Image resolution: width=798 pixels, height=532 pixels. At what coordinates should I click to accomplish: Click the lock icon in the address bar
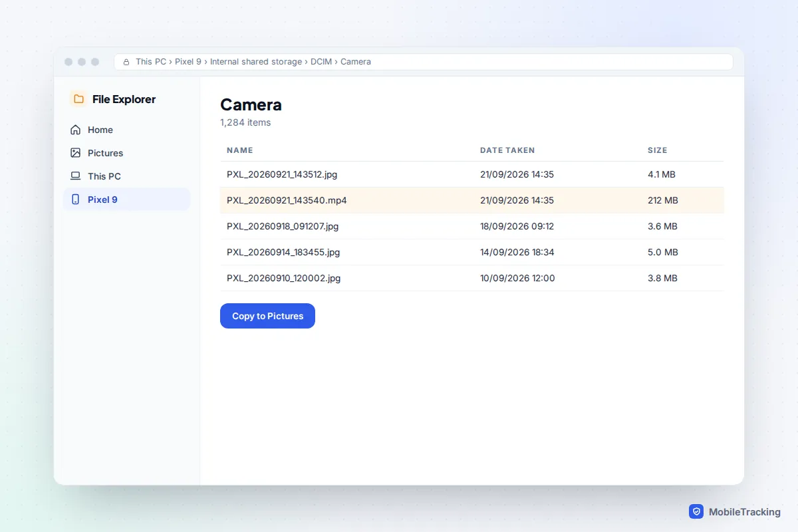[x=126, y=62]
